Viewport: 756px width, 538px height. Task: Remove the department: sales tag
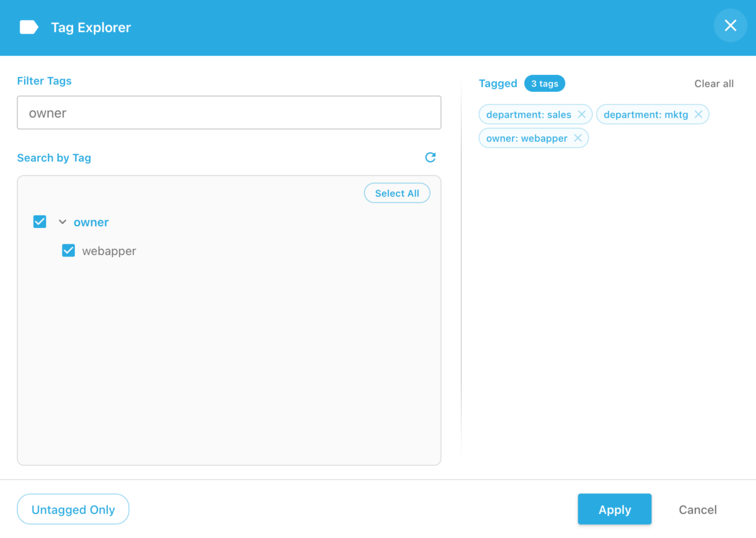pyautogui.click(x=581, y=114)
